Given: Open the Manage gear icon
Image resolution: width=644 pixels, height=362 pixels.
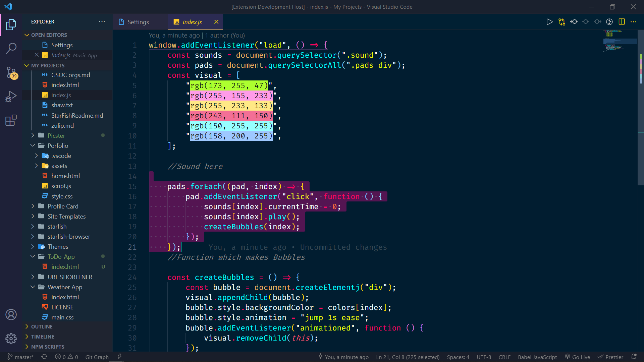Looking at the screenshot, I should tap(11, 339).
